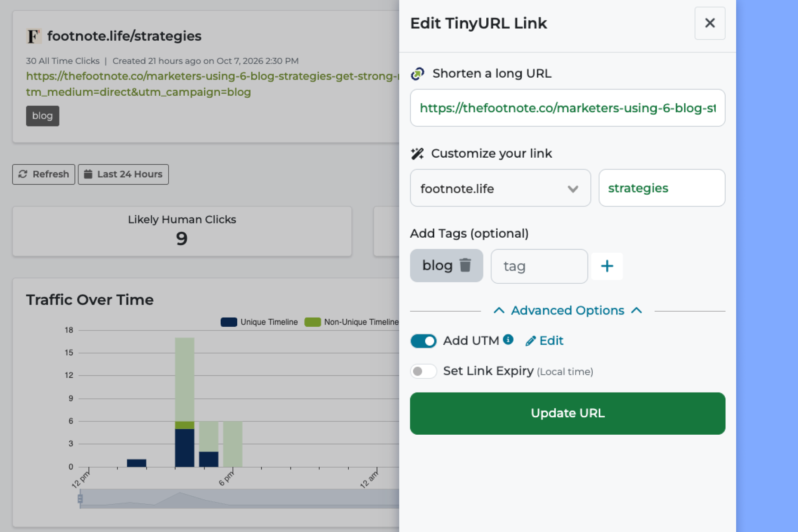The image size is (798, 532).
Task: Close the Edit TinyURL Link panel
Action: [x=710, y=23]
